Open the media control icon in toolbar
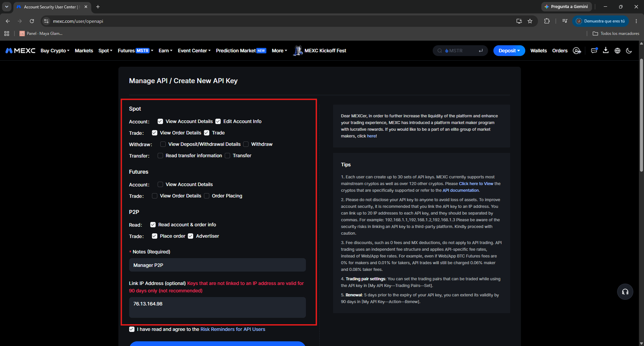 (565, 21)
